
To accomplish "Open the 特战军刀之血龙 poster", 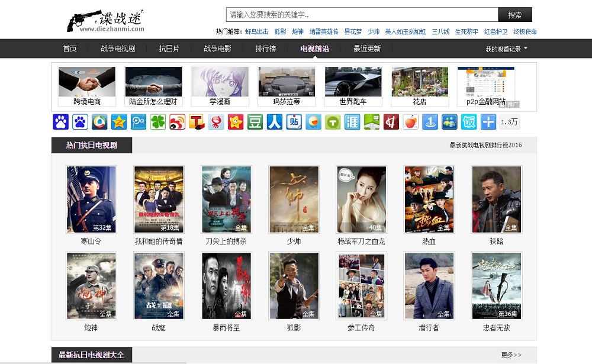I will pos(361,199).
